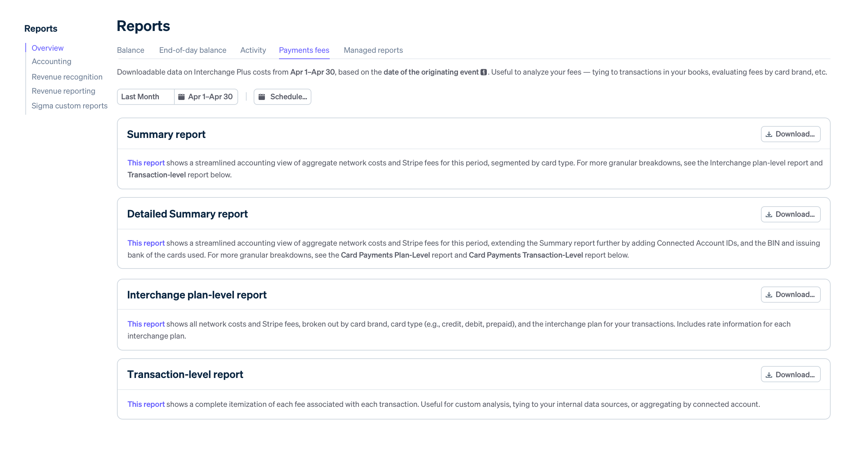The height and width of the screenshot is (454, 868).
Task: Click the download icon on Summary report
Action: [x=769, y=134]
